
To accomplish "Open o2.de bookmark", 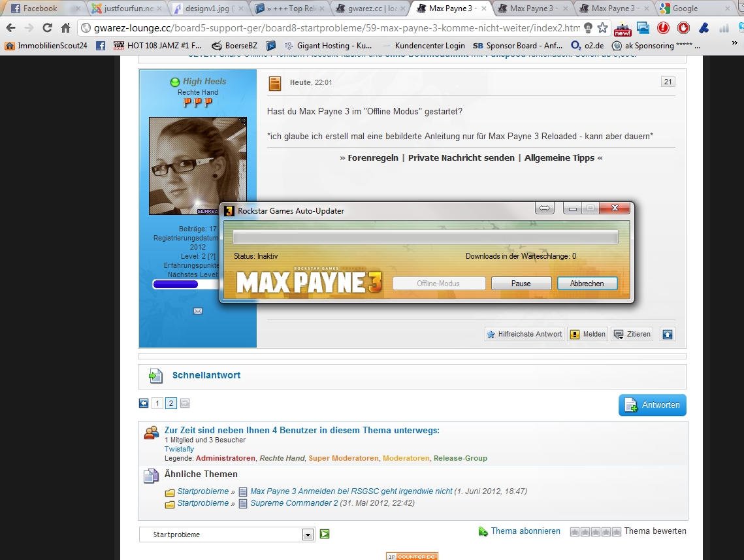I will [587, 46].
